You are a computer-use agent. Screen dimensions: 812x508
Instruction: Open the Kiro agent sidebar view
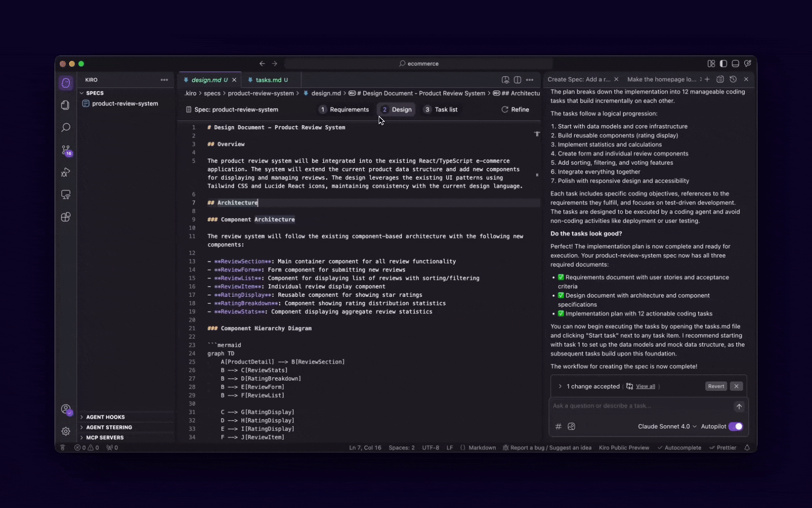(66, 83)
